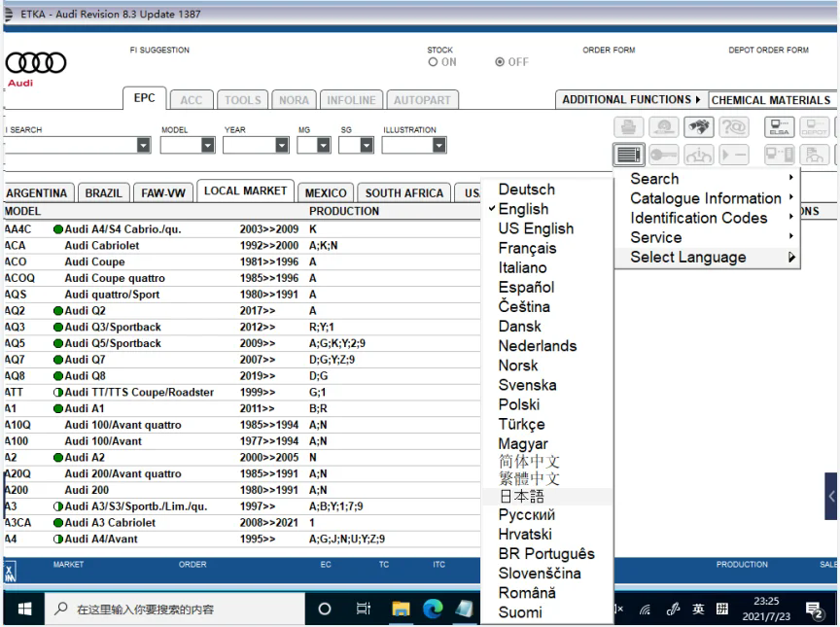The width and height of the screenshot is (840, 627).
Task: Click the functions list icon above the menu
Action: (628, 153)
